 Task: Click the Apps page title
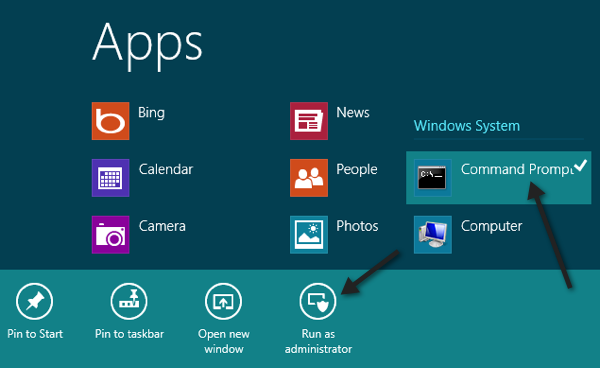click(147, 45)
